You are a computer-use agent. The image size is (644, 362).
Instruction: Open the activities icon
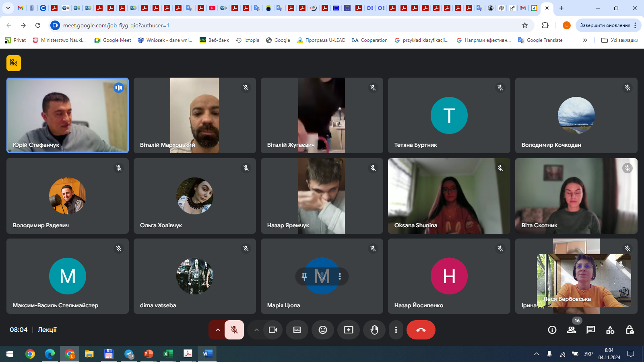coord(610,330)
